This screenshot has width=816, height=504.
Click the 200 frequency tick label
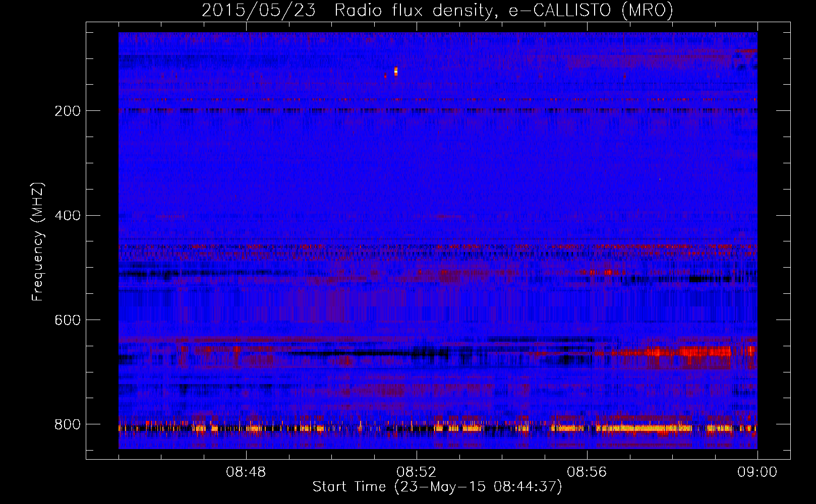tap(67, 111)
